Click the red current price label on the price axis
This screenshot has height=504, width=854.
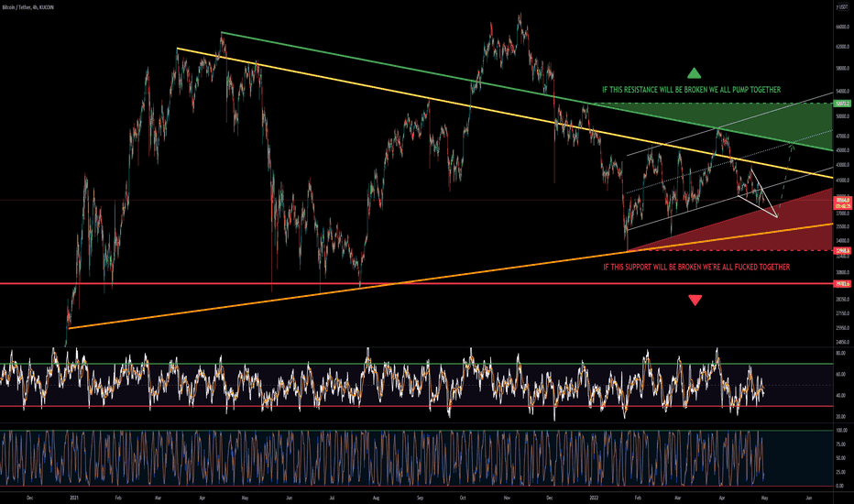click(x=843, y=203)
